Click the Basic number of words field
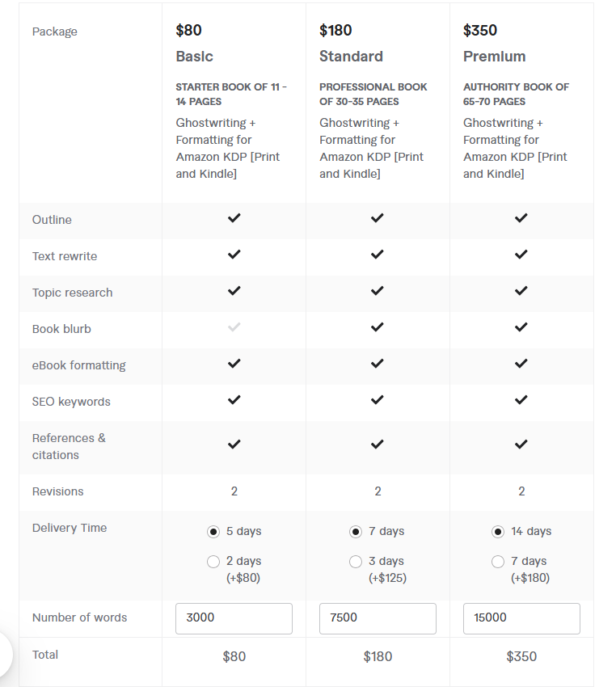The width and height of the screenshot is (616, 687). (234, 618)
